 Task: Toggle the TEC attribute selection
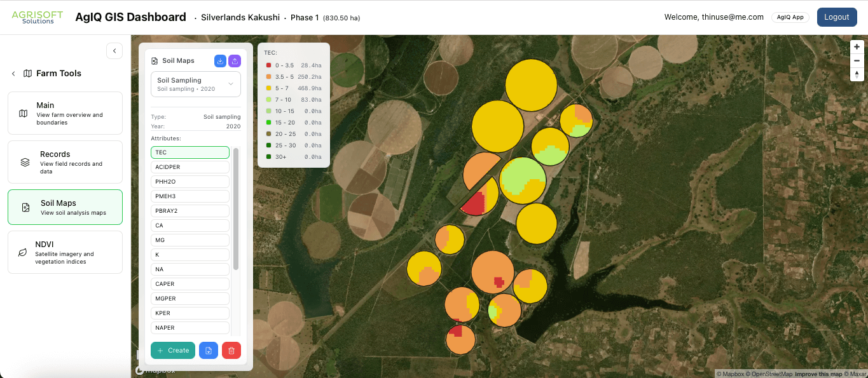pyautogui.click(x=189, y=152)
